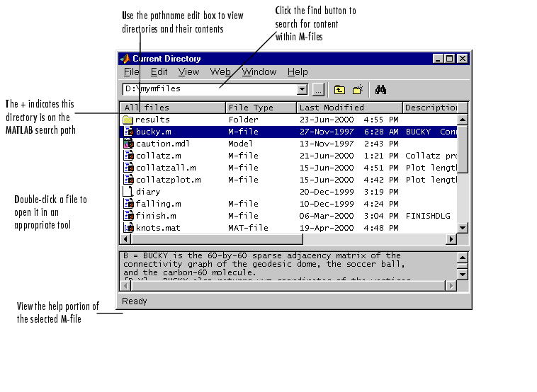
Task: Sort by the File Type column header
Action: tap(261, 108)
